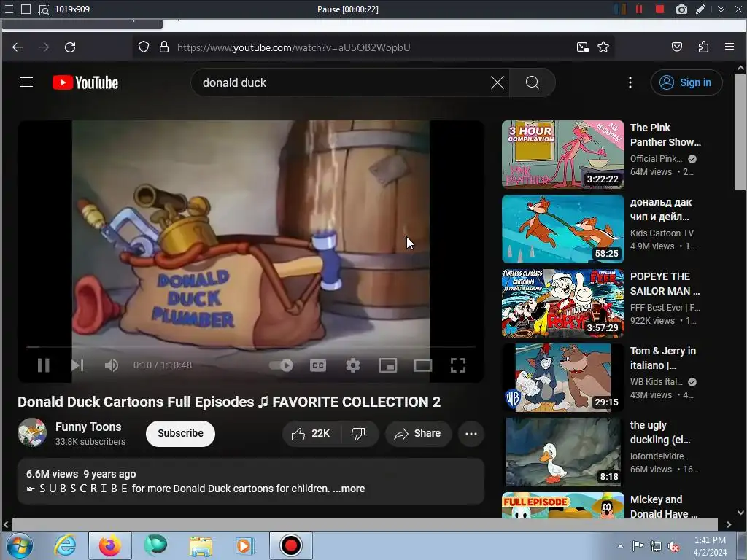747x560 pixels.
Task: Turn on closed captions
Action: 318,365
